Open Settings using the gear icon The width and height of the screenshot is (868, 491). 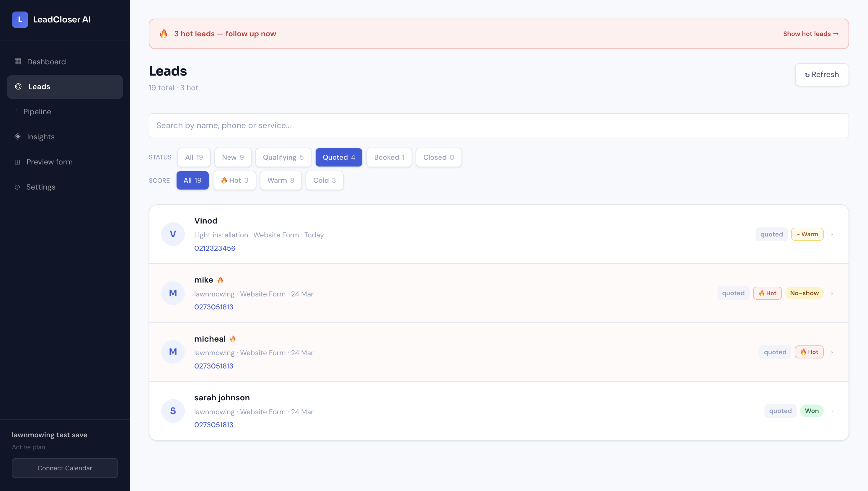(x=17, y=187)
